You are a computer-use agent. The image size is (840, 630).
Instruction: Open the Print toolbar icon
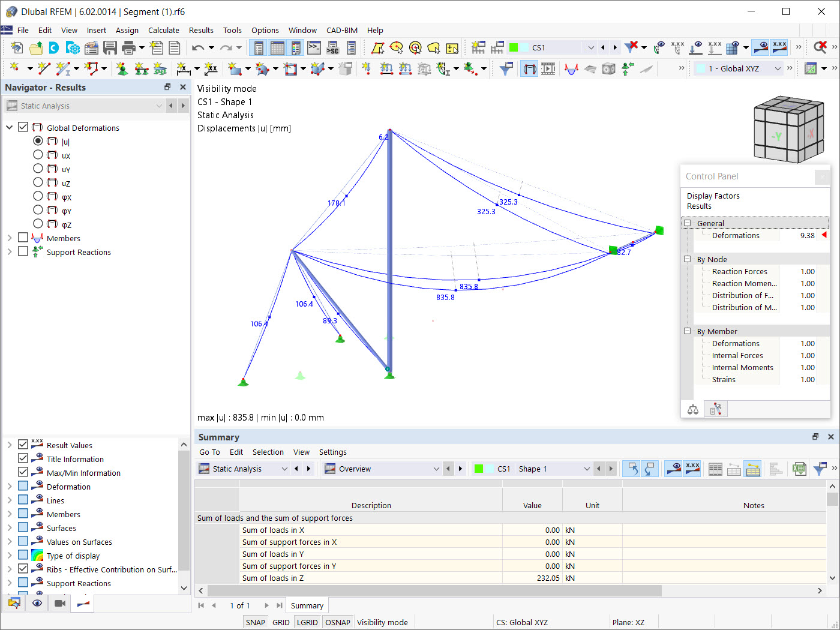pos(128,47)
